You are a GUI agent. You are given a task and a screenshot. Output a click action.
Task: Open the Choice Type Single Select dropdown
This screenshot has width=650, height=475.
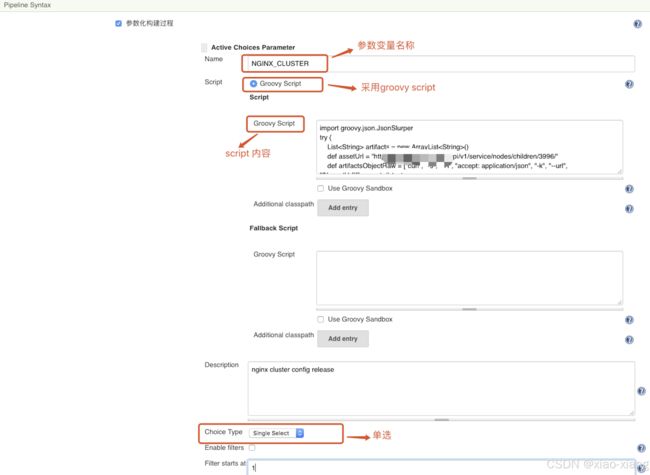coord(276,433)
